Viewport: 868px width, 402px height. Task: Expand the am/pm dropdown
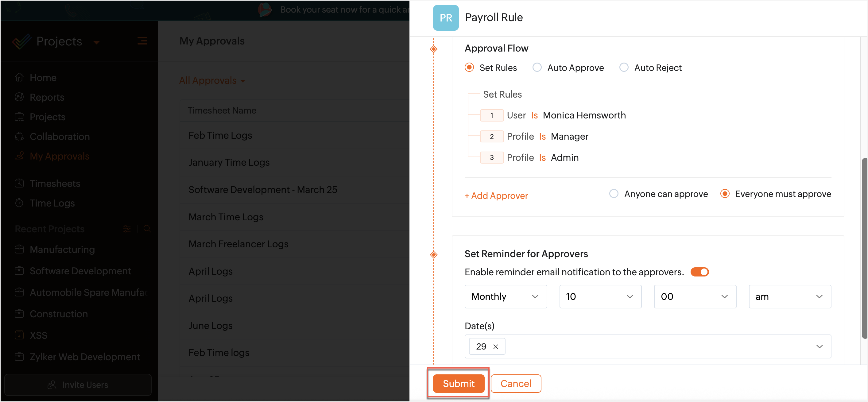789,296
